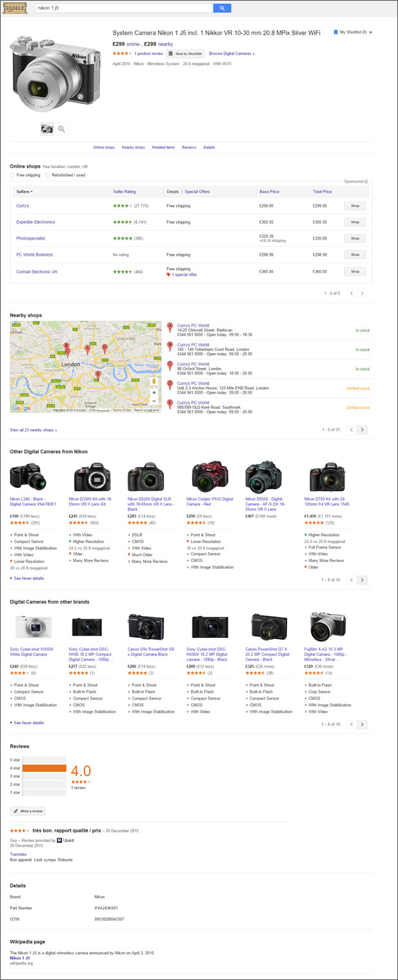Sort by Base Price column header
This screenshot has width=398, height=980.
click(x=269, y=191)
